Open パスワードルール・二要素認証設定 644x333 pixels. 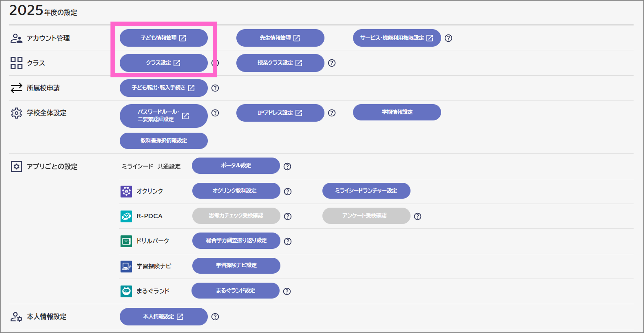coord(164,116)
